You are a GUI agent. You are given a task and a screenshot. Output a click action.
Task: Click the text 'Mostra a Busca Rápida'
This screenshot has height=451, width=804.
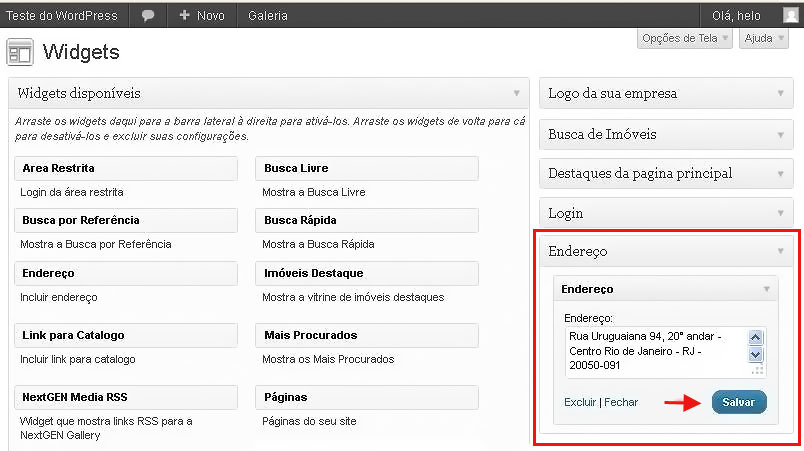click(318, 244)
